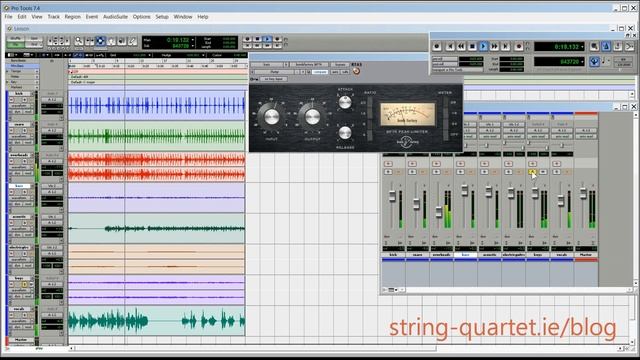The height and width of the screenshot is (360, 640).
Task: Open the Region menu
Action: tap(73, 17)
